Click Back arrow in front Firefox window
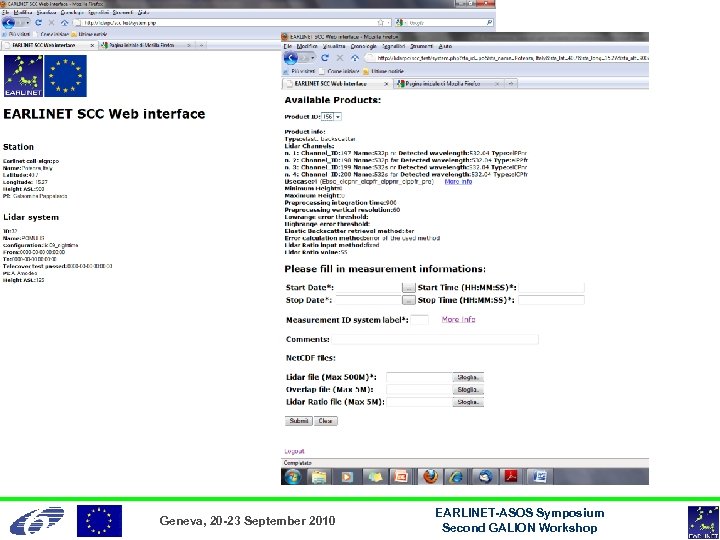Image resolution: width=720 pixels, height=540 pixels. (291, 58)
